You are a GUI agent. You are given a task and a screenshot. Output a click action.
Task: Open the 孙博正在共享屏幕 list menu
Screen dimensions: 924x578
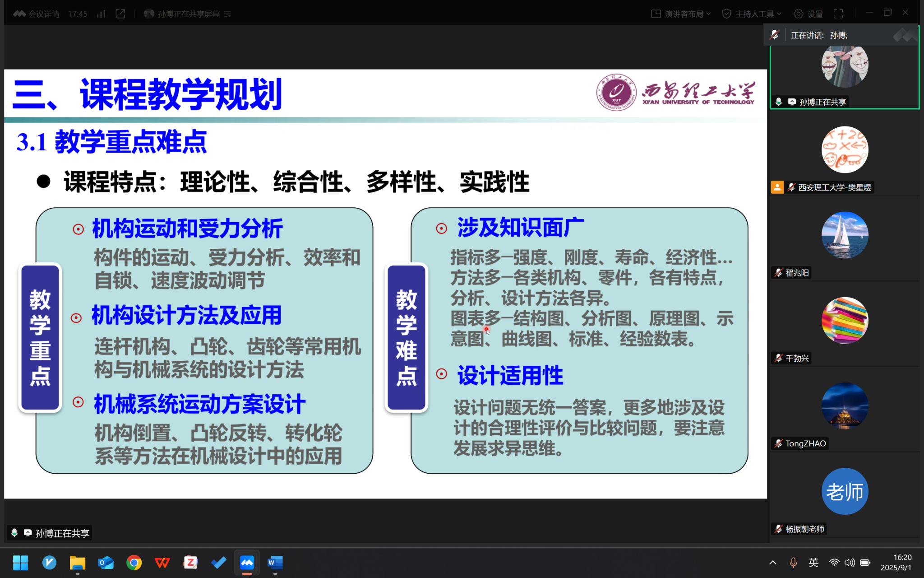[227, 14]
